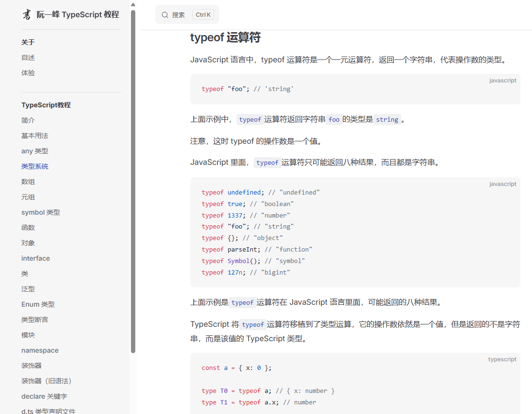The height and width of the screenshot is (414, 532).
Task: Focus the 搜索 search field
Action: 187,14
